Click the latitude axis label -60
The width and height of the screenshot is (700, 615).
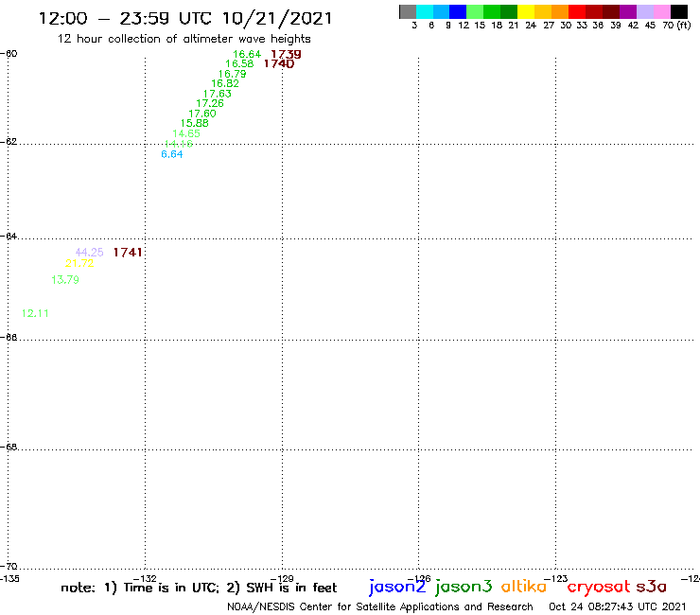click(x=9, y=54)
